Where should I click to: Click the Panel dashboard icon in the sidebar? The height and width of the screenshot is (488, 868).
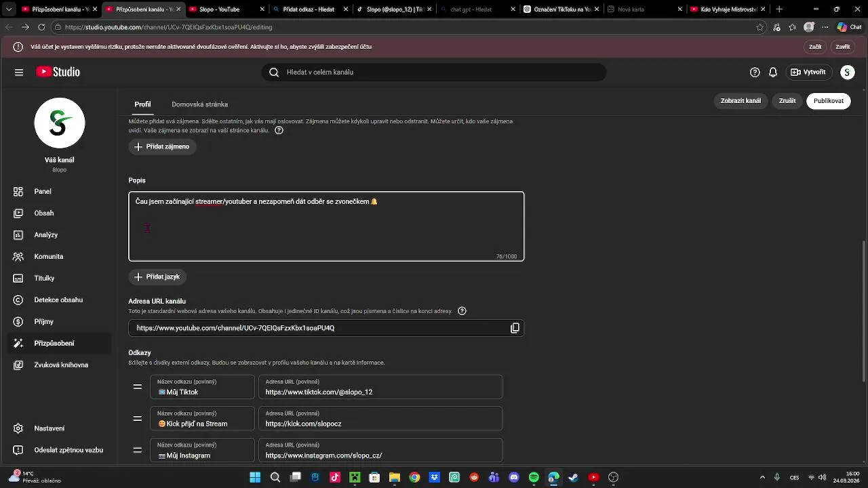point(19,192)
